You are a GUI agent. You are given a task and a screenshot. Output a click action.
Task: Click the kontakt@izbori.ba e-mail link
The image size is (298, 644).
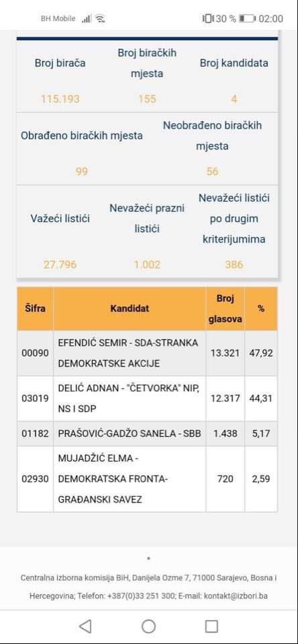pyautogui.click(x=237, y=596)
